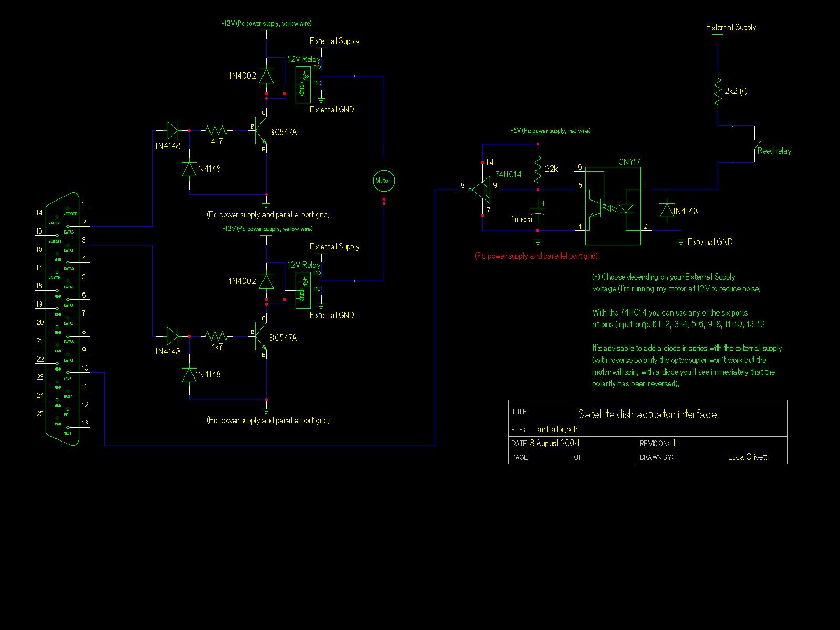Viewport: 840px width, 630px height.
Task: Click pin 10 on the parallel port connector
Action: pos(85,369)
